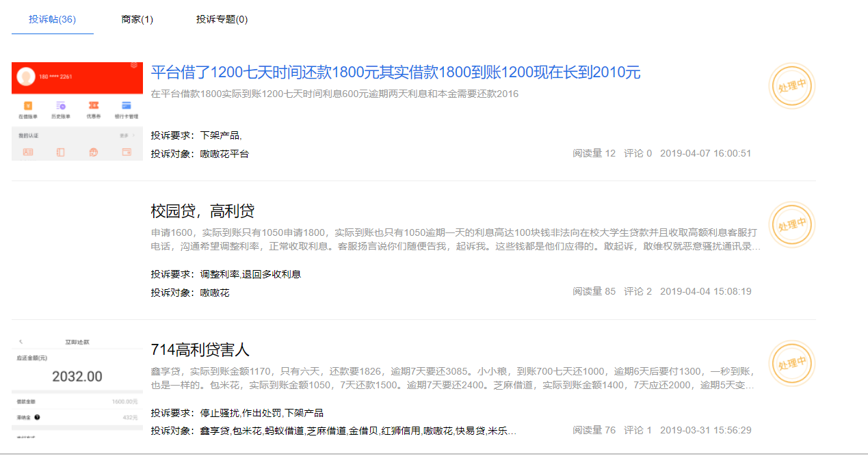Click 评论 2 on the 校园贷 post

pyautogui.click(x=637, y=291)
